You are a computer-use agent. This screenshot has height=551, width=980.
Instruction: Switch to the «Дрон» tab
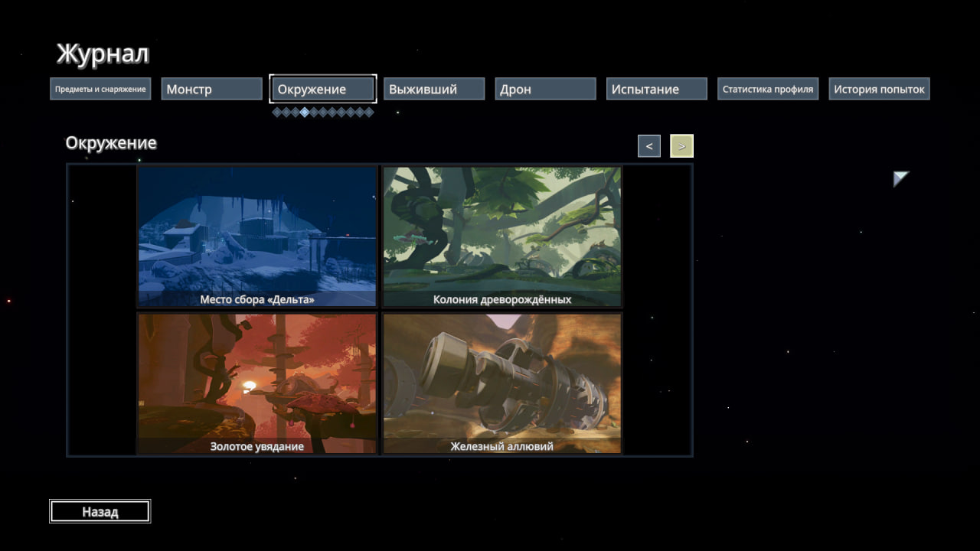545,89
